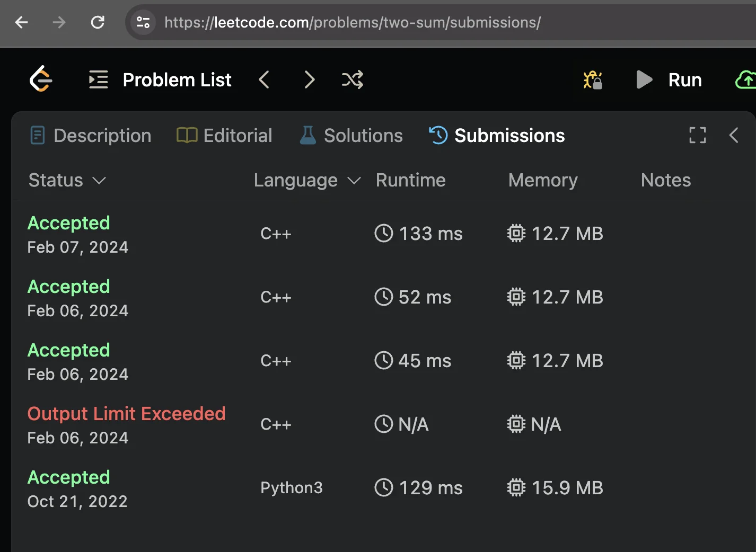This screenshot has height=552, width=756.
Task: Click the Problem List label
Action: click(x=177, y=80)
